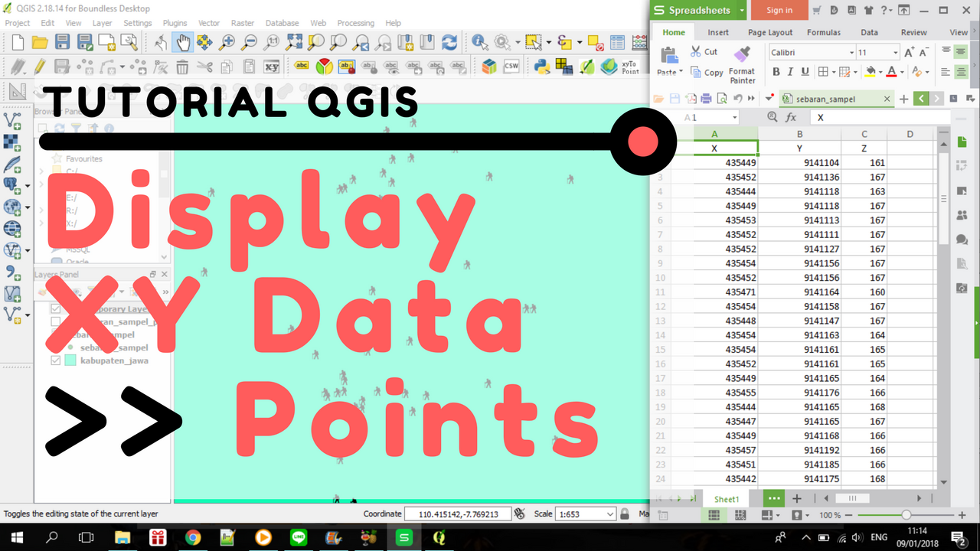
Task: Click Format Painter in Spreadsheets ribbon
Action: click(x=742, y=65)
